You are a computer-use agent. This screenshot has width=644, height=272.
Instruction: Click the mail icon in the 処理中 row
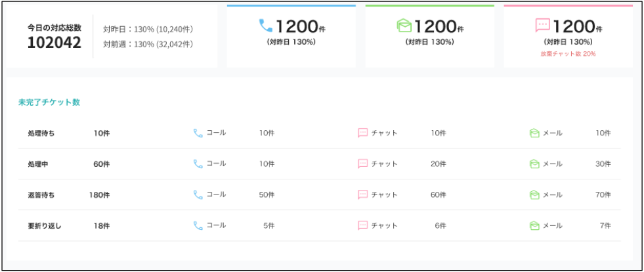534,164
